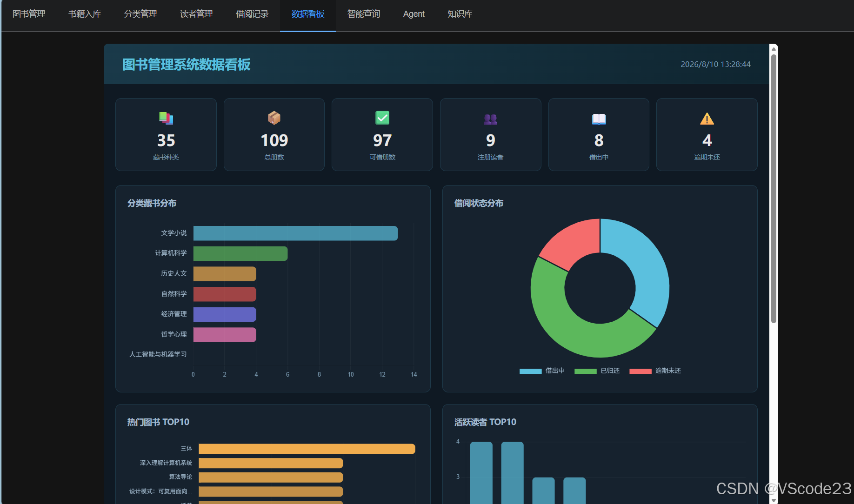Select the 借阅记录 tab

pos(252,14)
